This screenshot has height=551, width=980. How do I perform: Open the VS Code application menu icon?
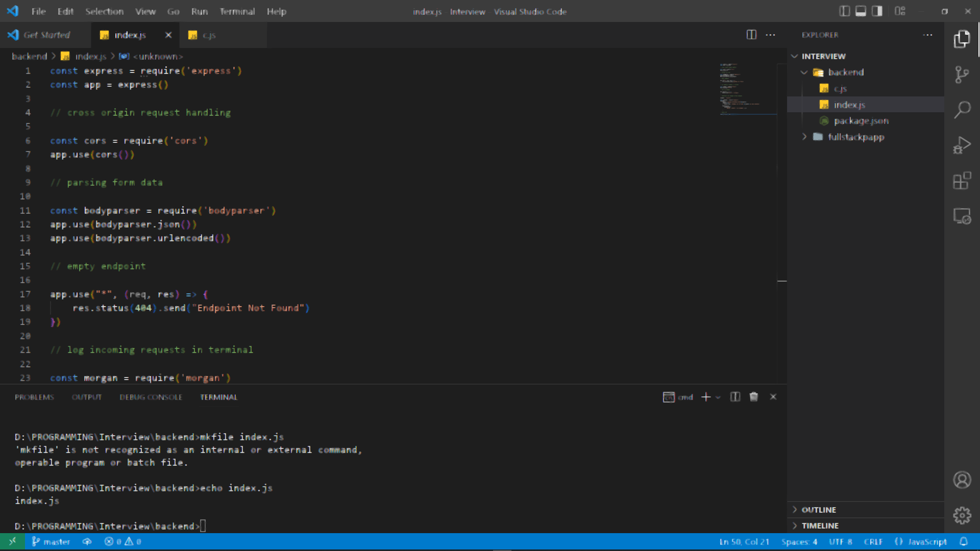pos(13,11)
